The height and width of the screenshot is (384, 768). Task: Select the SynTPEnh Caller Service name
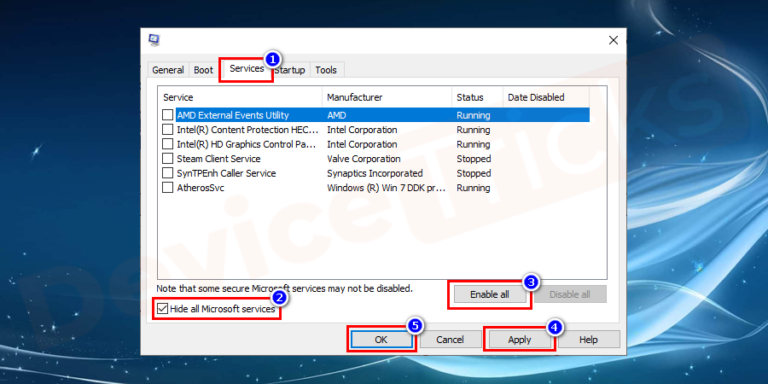[226, 173]
